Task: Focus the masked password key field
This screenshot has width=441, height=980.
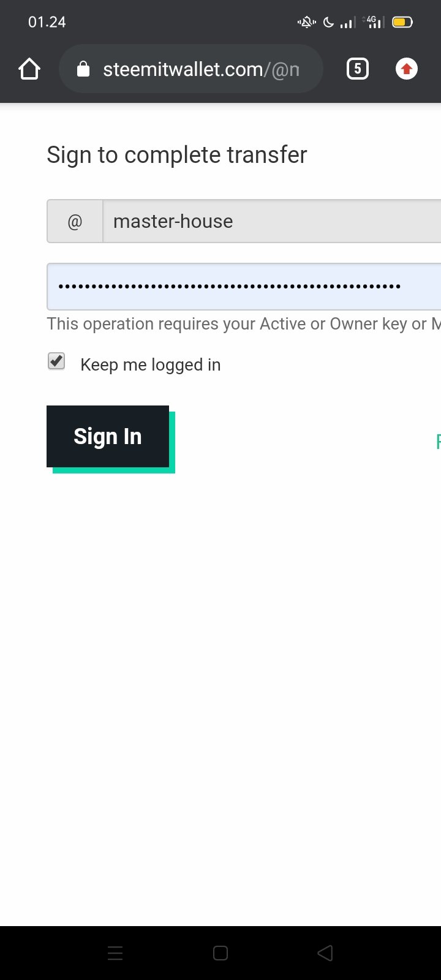Action: click(244, 287)
